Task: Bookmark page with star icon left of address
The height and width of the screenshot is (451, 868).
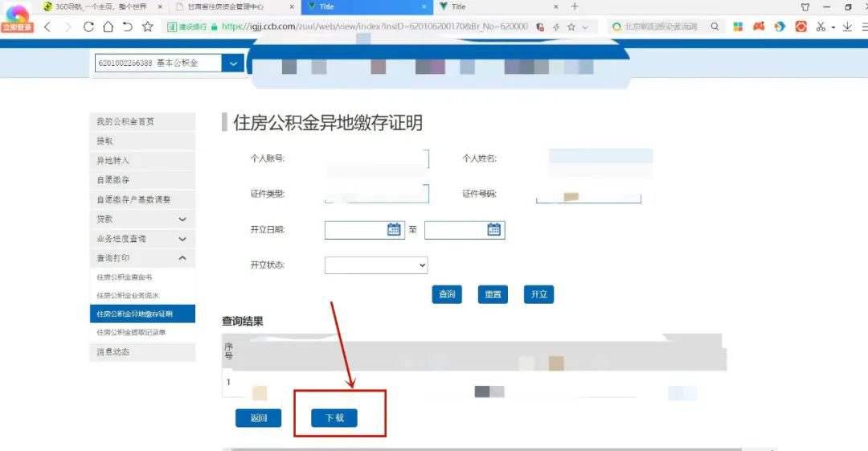Action: coord(147,27)
